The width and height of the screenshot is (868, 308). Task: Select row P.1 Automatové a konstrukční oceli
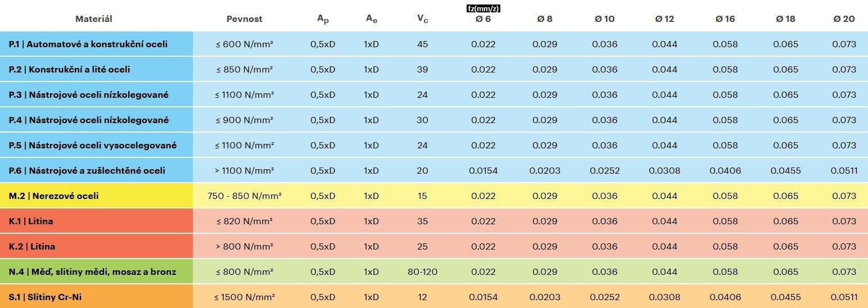[88, 44]
